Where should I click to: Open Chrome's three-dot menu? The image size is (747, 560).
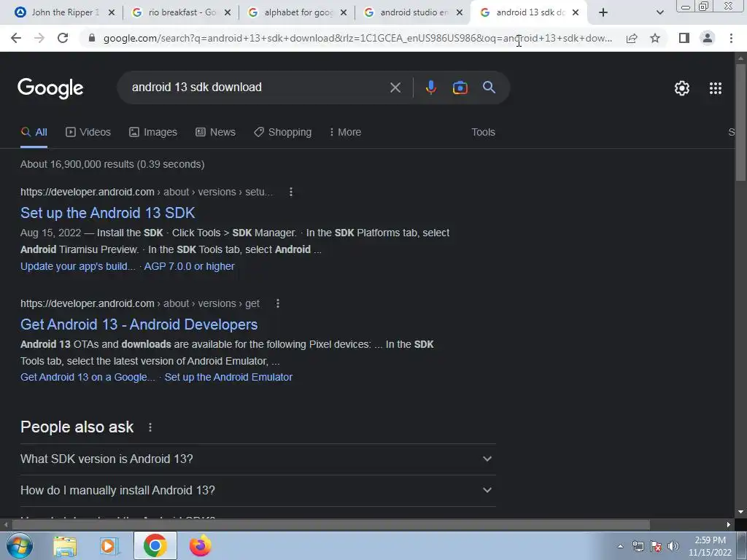click(x=731, y=38)
